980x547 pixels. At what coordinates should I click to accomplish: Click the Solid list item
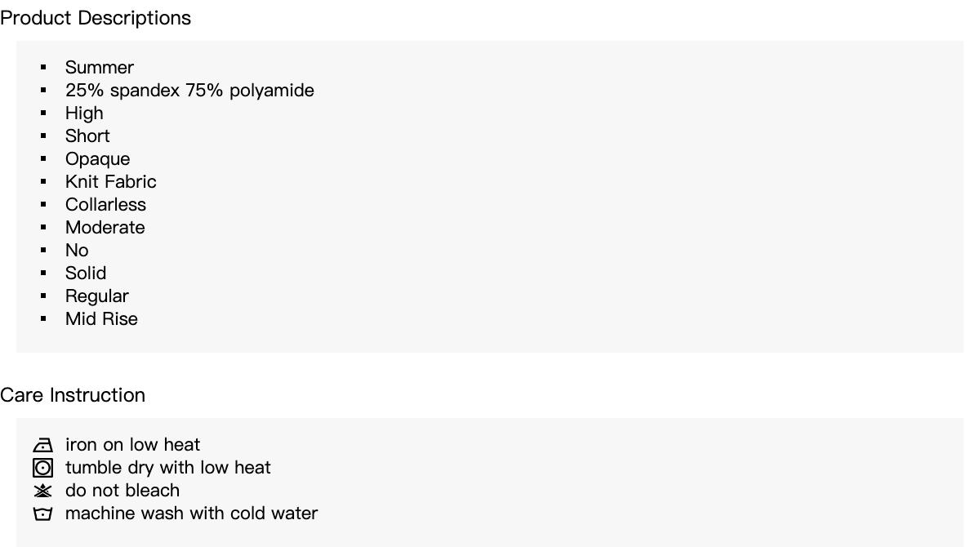[86, 273]
